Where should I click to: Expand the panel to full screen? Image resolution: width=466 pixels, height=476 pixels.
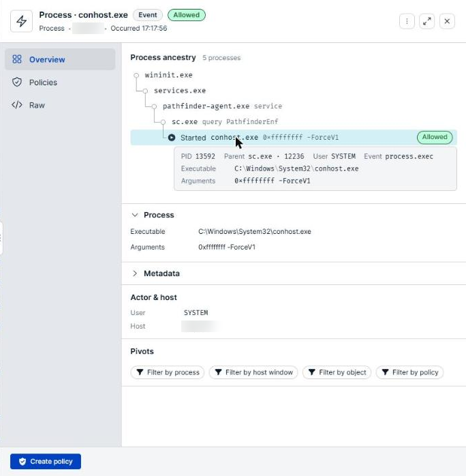coord(427,21)
